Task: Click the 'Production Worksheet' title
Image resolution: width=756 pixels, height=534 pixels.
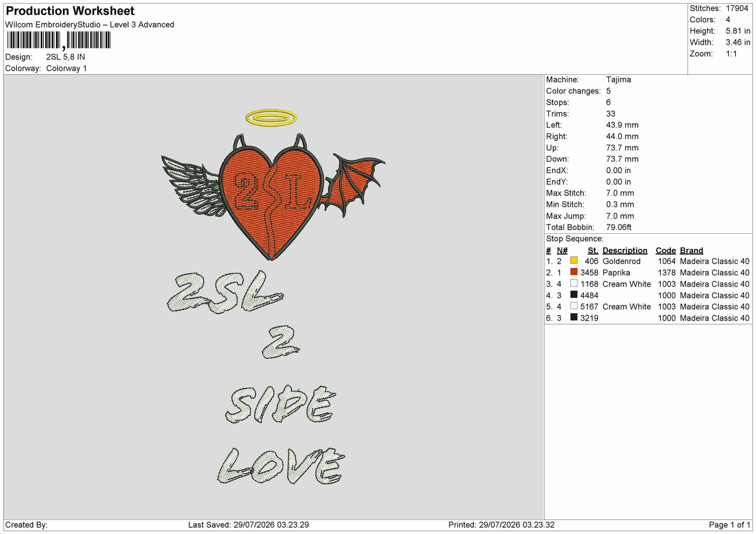Action: [x=70, y=11]
